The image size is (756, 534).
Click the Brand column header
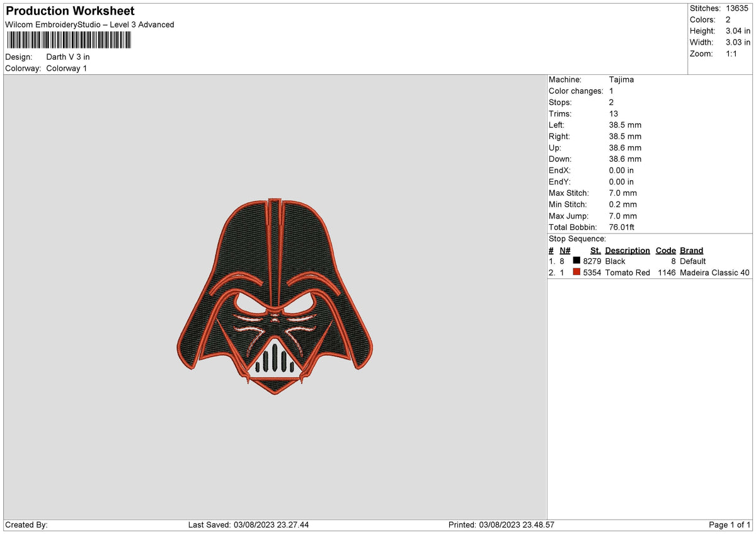coord(691,251)
